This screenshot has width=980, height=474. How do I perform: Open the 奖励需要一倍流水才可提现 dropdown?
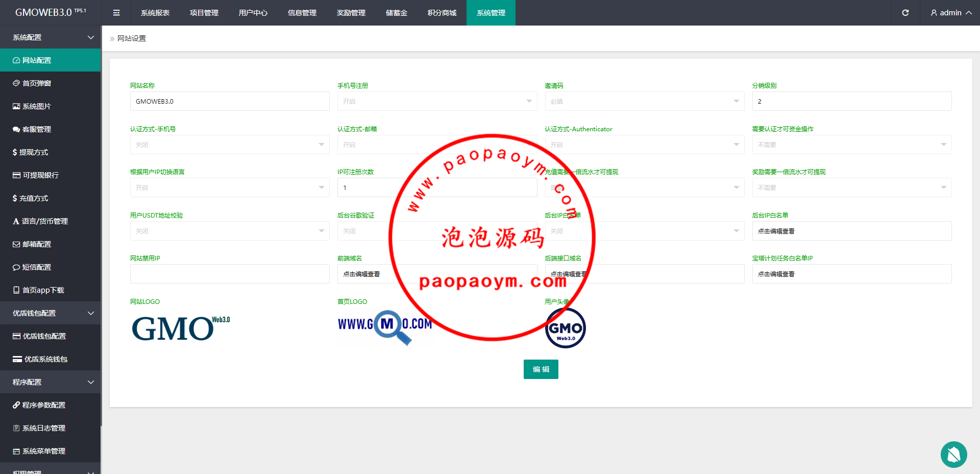click(852, 187)
